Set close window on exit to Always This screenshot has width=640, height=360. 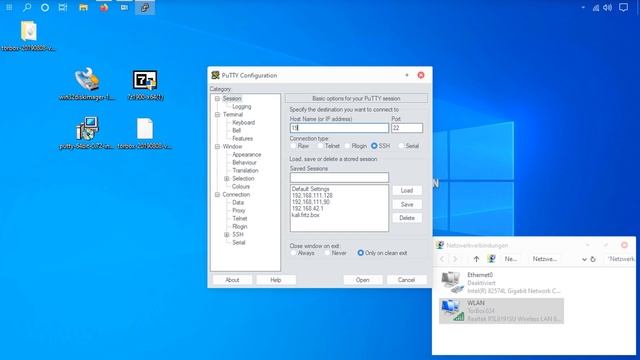(x=293, y=253)
